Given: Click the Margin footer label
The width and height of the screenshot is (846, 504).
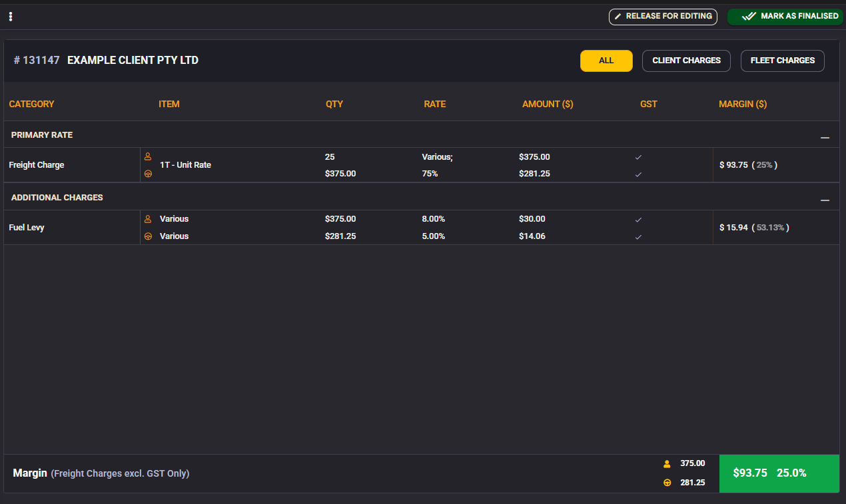Looking at the screenshot, I should tap(30, 473).
